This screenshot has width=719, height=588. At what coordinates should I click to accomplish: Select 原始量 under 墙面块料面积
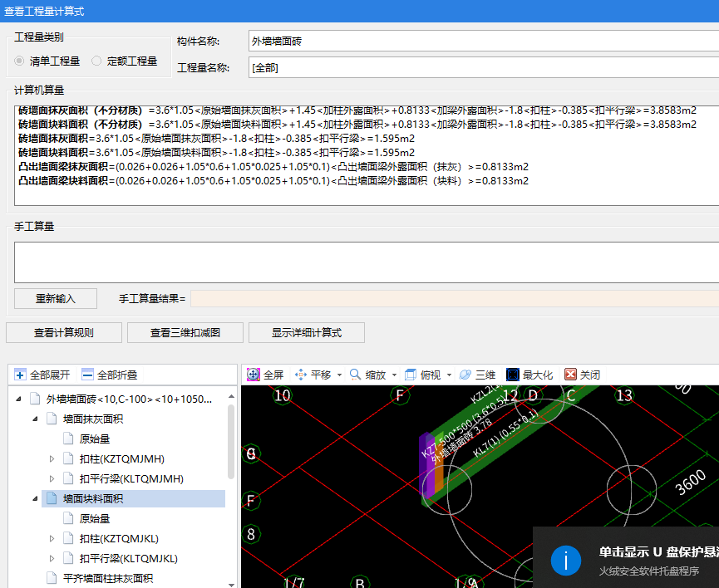pos(95,518)
